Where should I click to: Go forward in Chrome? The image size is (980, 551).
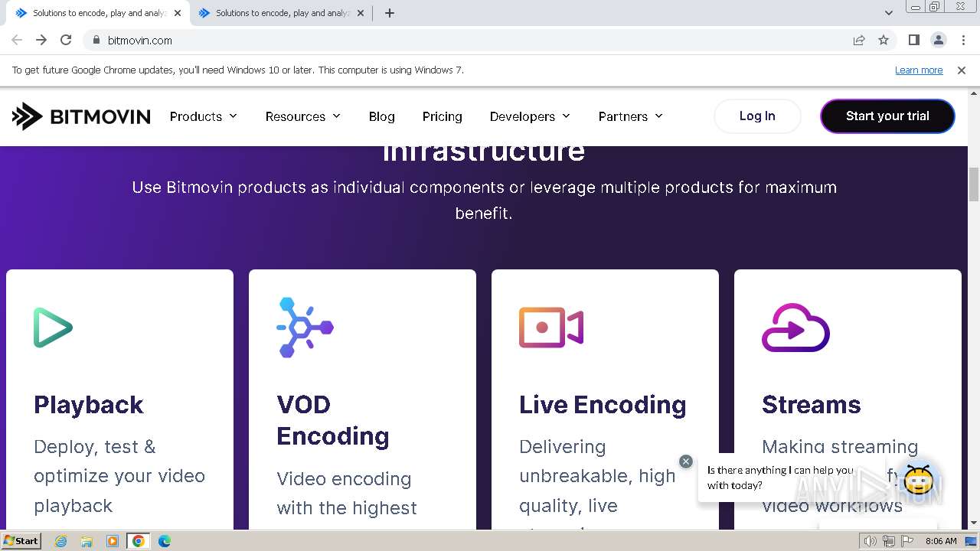pyautogui.click(x=41, y=40)
